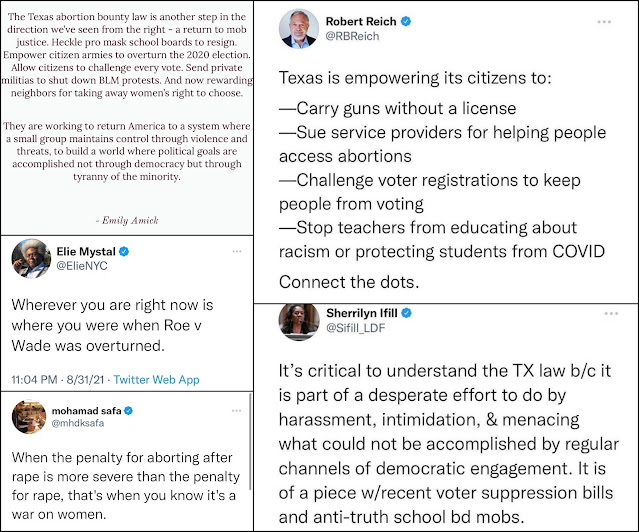Open the three-dot menu on Sherrilyn Ifill's tweet
This screenshot has width=639, height=532.
(611, 313)
